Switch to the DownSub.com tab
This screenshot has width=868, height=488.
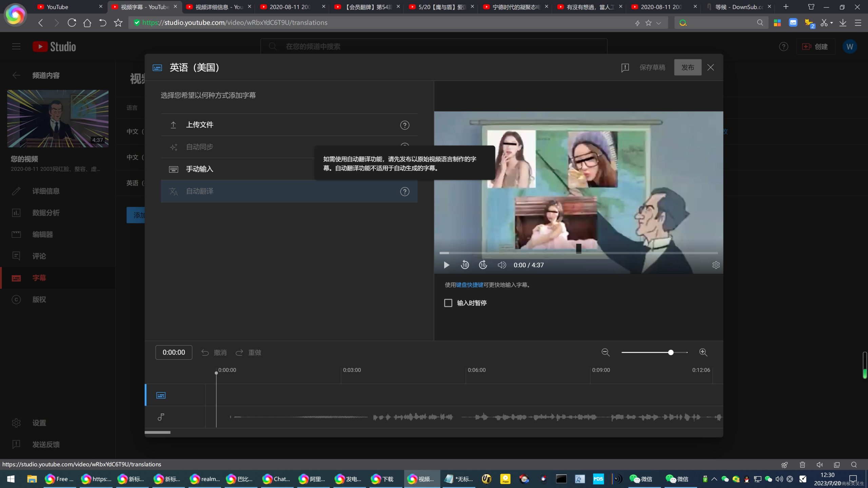click(x=738, y=7)
